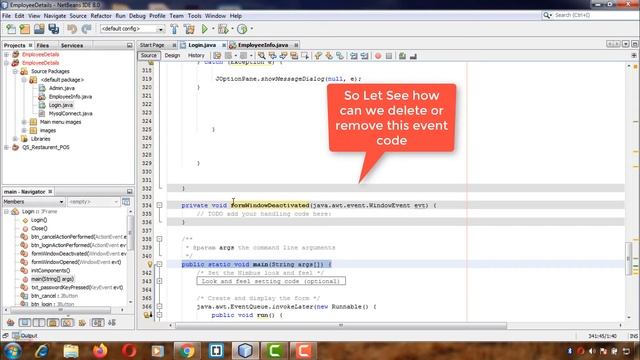Run the project with the green arrow
The height and width of the screenshot is (360, 640).
(x=204, y=29)
